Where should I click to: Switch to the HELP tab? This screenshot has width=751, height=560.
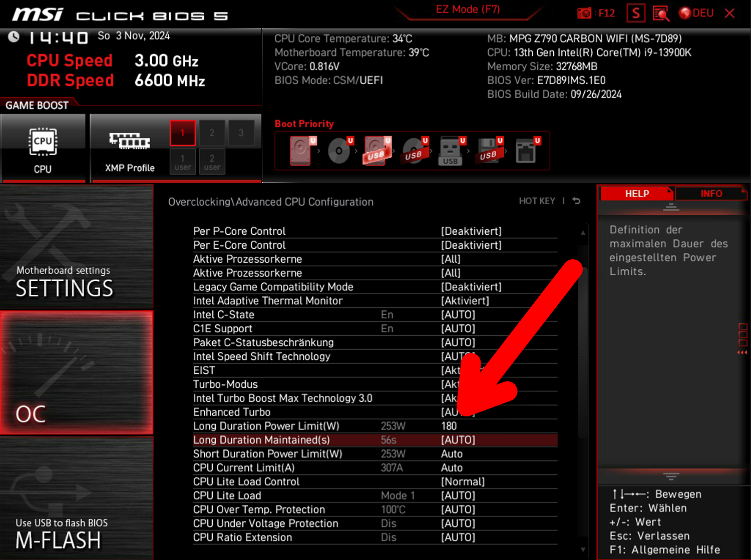click(637, 194)
